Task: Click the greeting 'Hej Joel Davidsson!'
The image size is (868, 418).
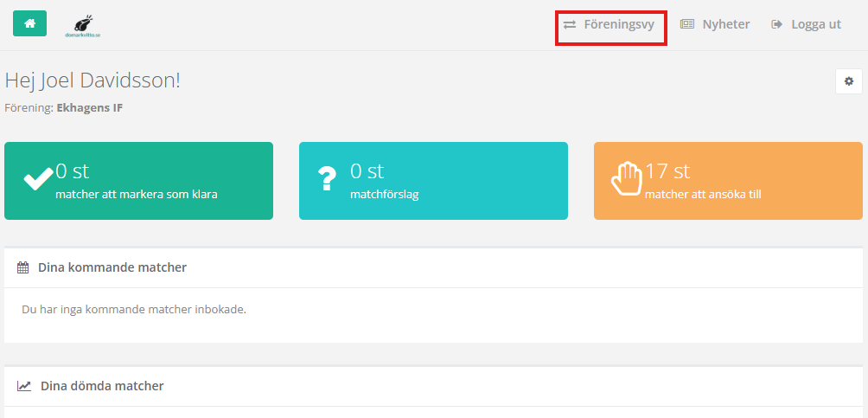Action: click(93, 81)
